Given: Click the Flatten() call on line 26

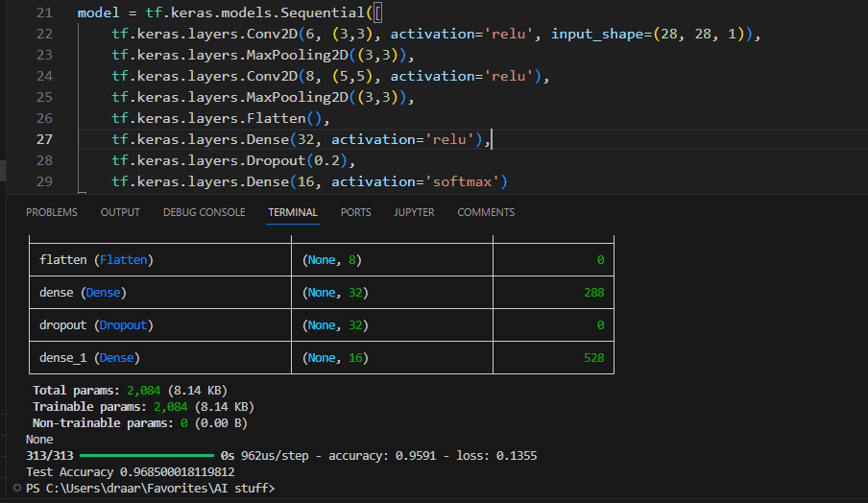Looking at the screenshot, I should [289, 118].
